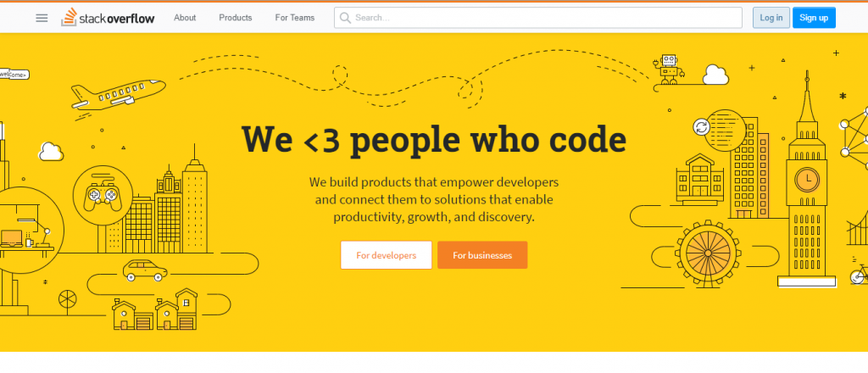
Task: Open the About menu item
Action: click(185, 18)
